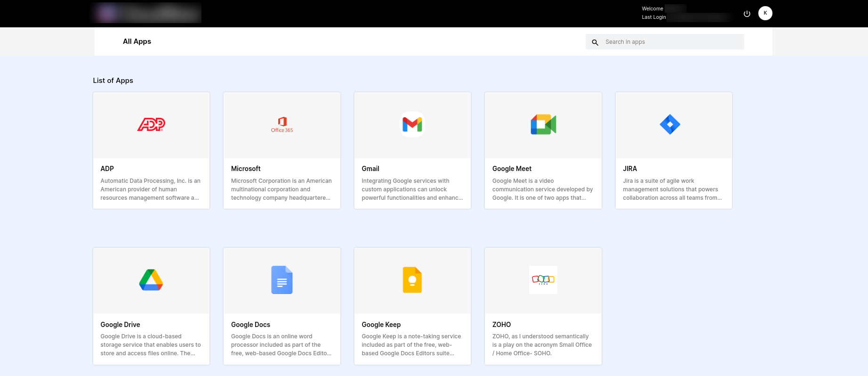
Task: Click the Google Drive triangle icon
Action: [x=151, y=280]
